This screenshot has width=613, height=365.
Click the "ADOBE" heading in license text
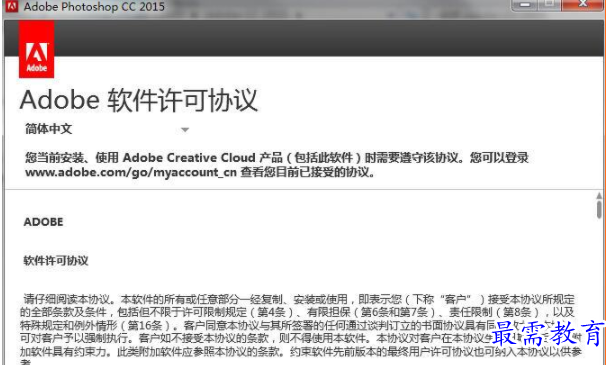pyautogui.click(x=43, y=222)
